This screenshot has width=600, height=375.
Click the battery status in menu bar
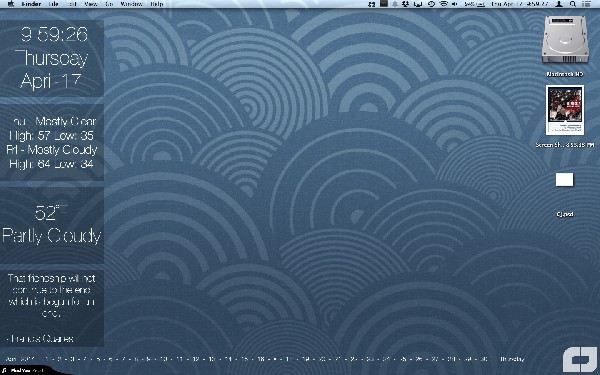point(474,4)
